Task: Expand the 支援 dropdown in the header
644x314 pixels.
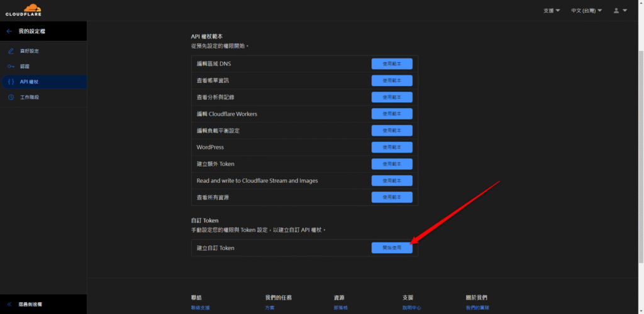Action: click(552, 11)
